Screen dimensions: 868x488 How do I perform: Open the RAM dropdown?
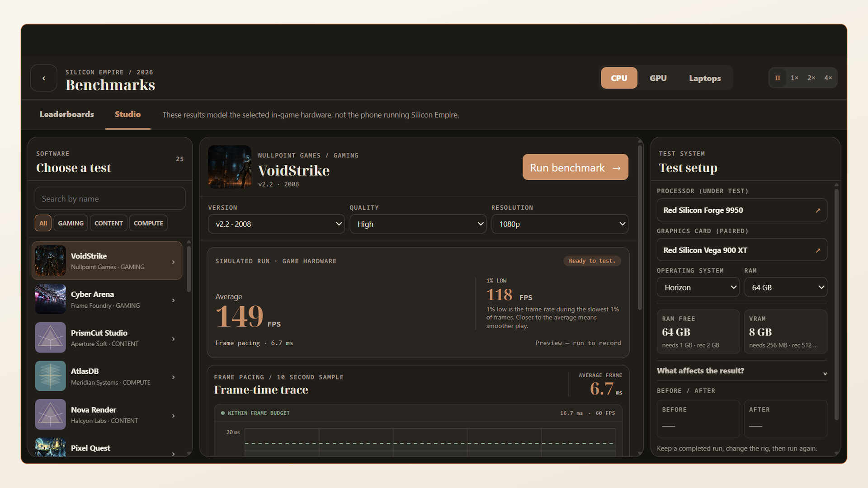786,287
